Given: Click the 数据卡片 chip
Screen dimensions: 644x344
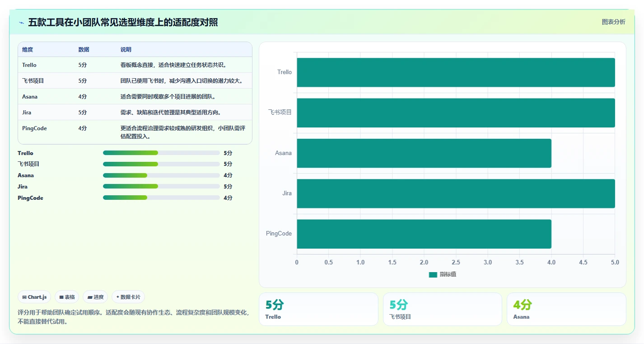Looking at the screenshot, I should click(128, 297).
